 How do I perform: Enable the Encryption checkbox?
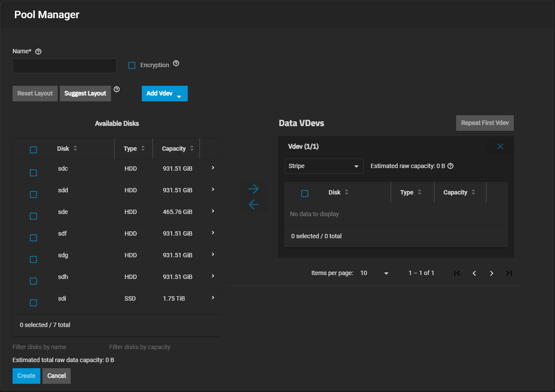point(132,65)
